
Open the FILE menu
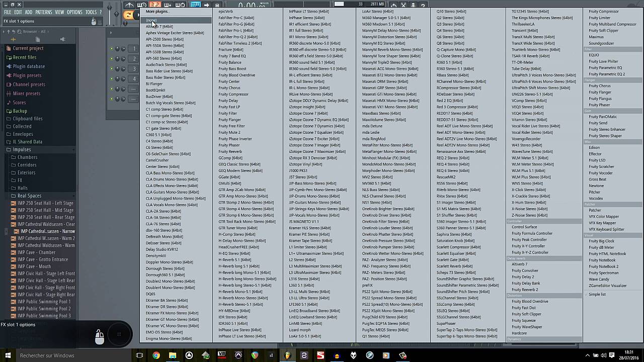[x=8, y=12]
